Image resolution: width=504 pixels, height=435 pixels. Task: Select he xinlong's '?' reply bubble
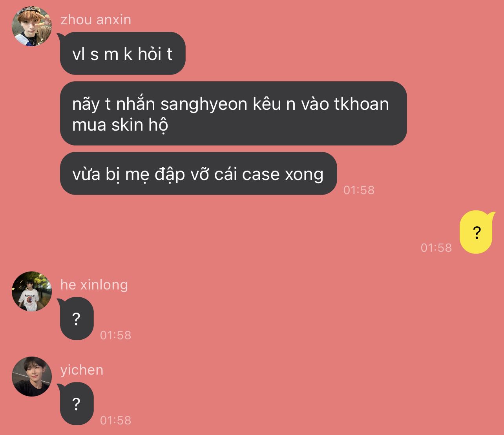77,319
